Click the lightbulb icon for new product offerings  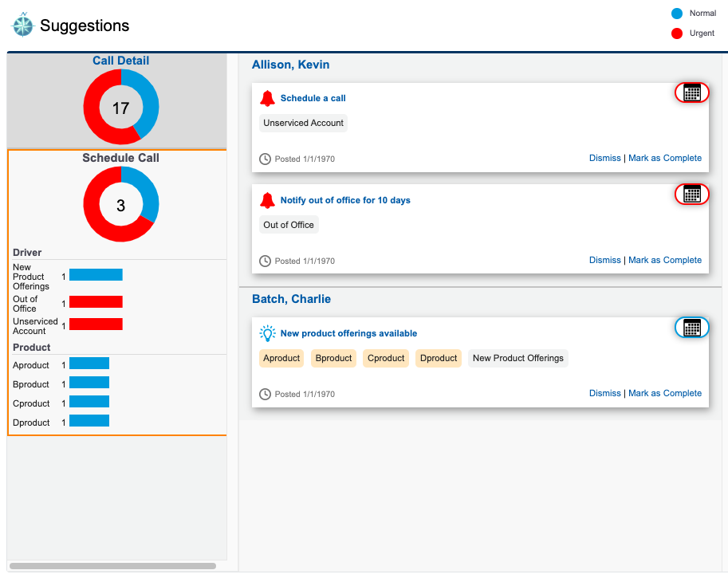pos(267,333)
